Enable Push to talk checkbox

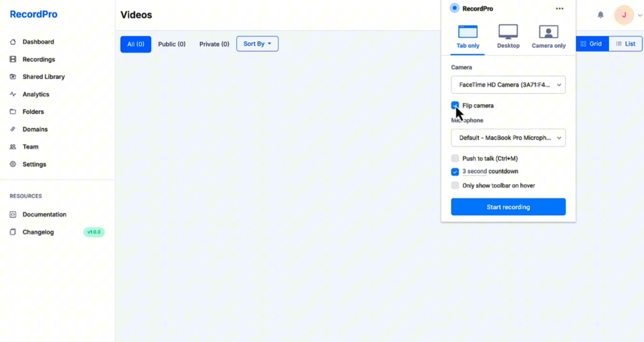[455, 158]
